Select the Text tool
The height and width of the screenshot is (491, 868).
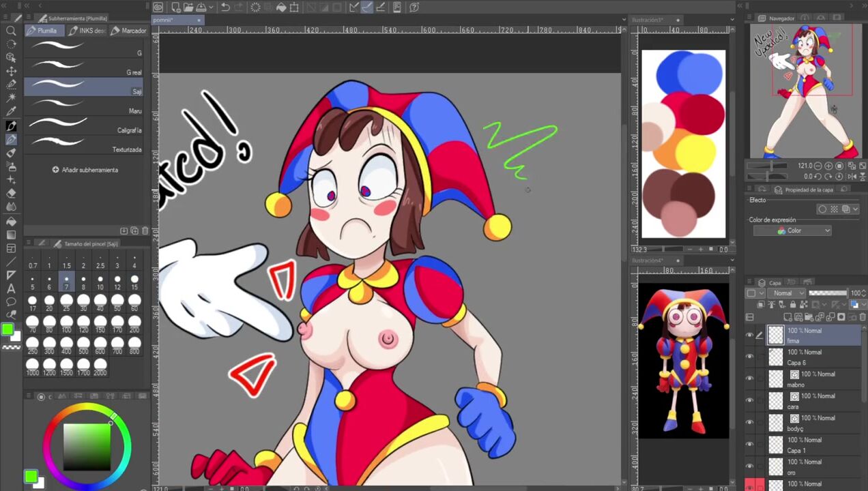coord(11,288)
